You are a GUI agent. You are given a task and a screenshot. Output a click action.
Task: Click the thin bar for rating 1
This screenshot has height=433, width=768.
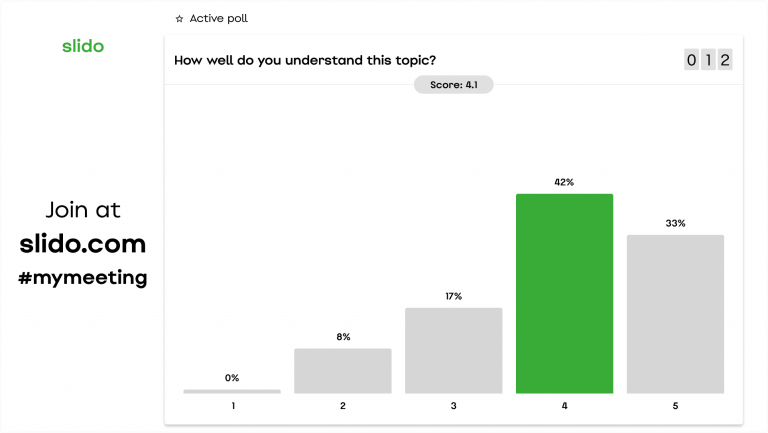point(232,391)
